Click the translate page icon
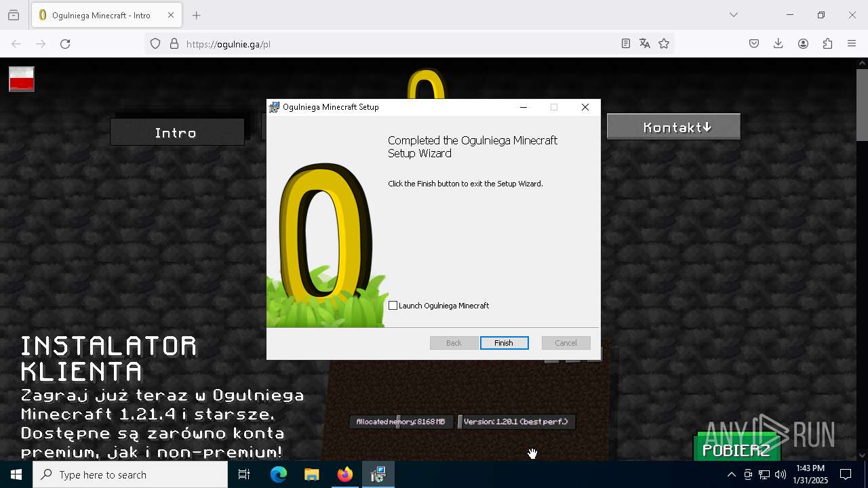This screenshot has width=868, height=488. point(645,43)
